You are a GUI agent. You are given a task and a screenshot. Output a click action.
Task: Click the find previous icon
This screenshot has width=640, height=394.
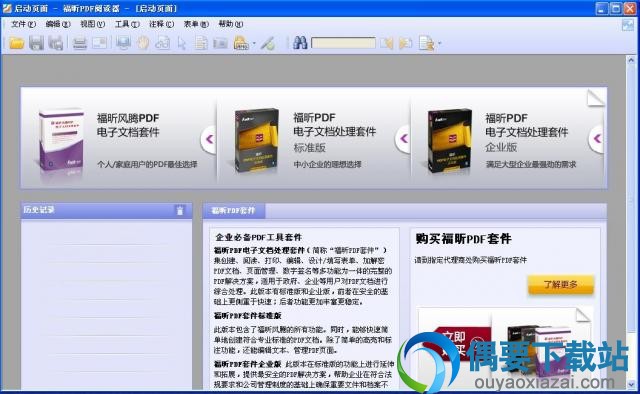(x=387, y=42)
